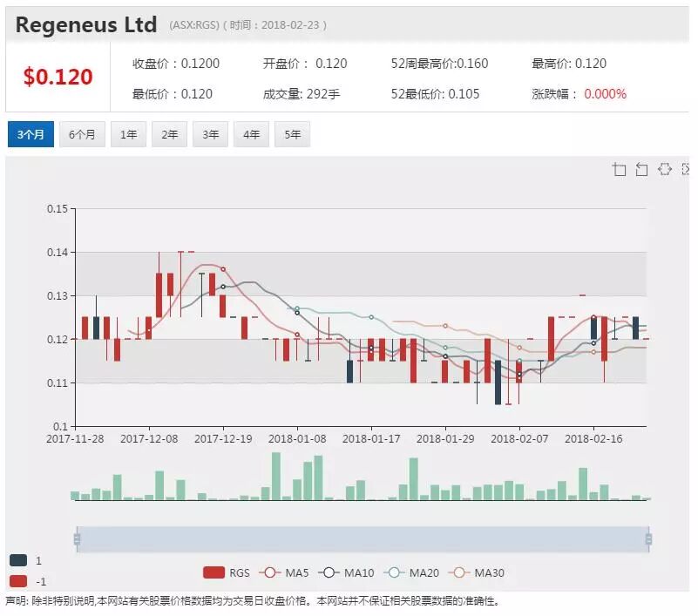
Task: Click the 0.14 y-axis label
Action: click(58, 252)
